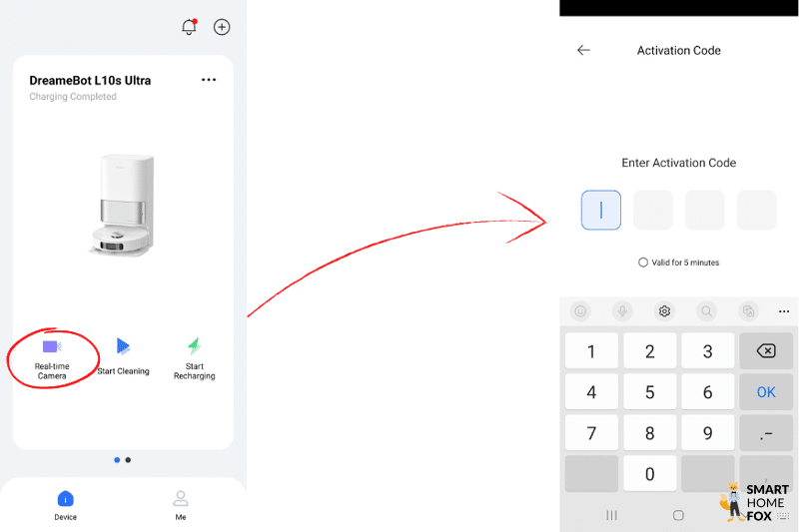Focus the first activation code box

[x=601, y=211]
